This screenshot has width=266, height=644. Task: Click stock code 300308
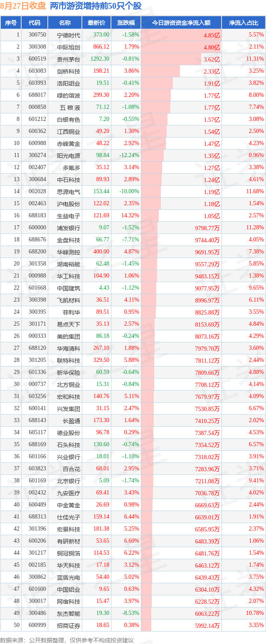click(37, 47)
